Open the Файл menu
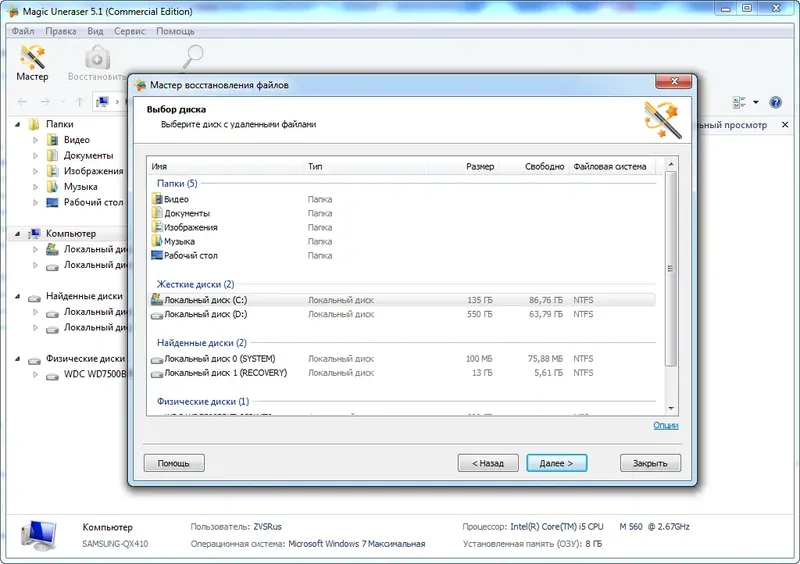The image size is (800, 564). coord(23,31)
